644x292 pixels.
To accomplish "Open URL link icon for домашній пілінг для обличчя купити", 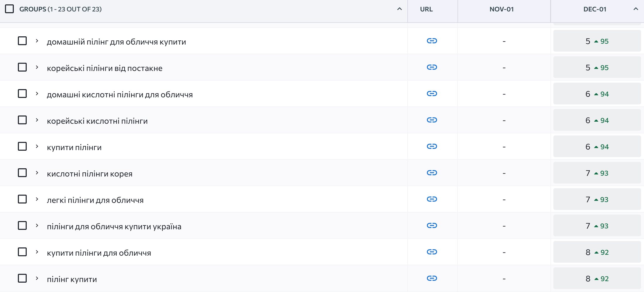I will 432,41.
